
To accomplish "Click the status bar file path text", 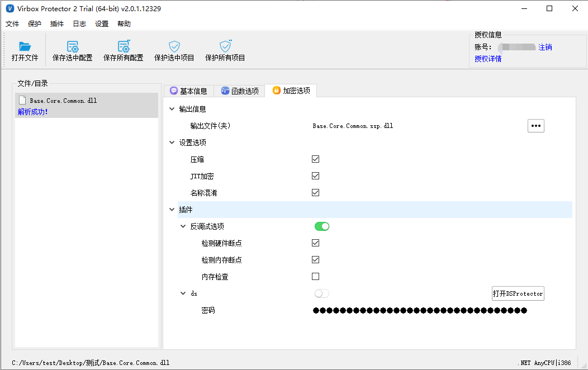I will [x=91, y=363].
